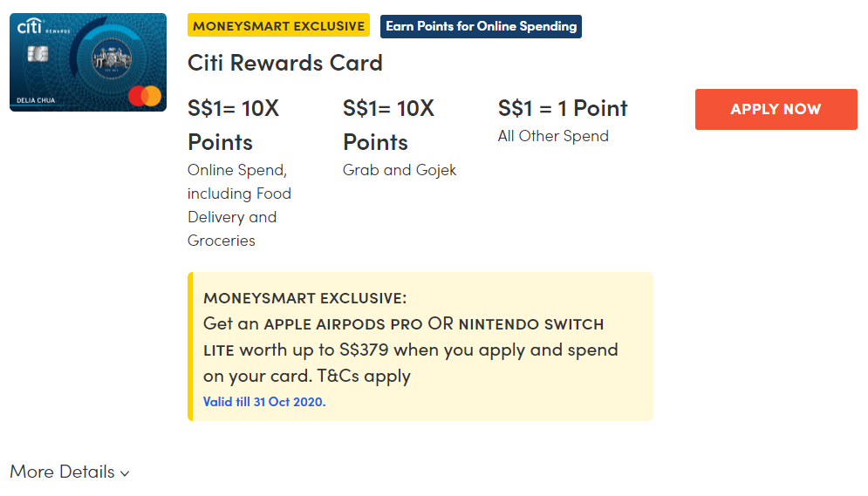Click the Grab and Gojek label
The image size is (868, 496).
[400, 170]
